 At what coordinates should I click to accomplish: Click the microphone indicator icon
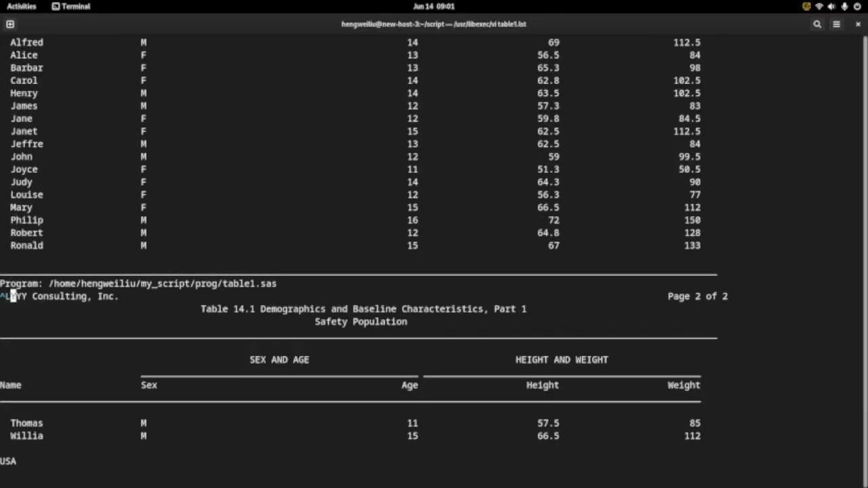[845, 6]
